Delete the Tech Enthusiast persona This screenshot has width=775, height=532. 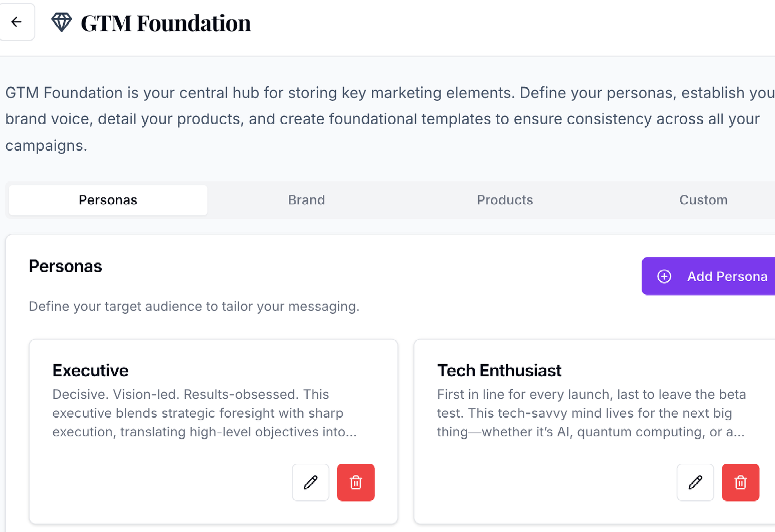[x=740, y=482]
